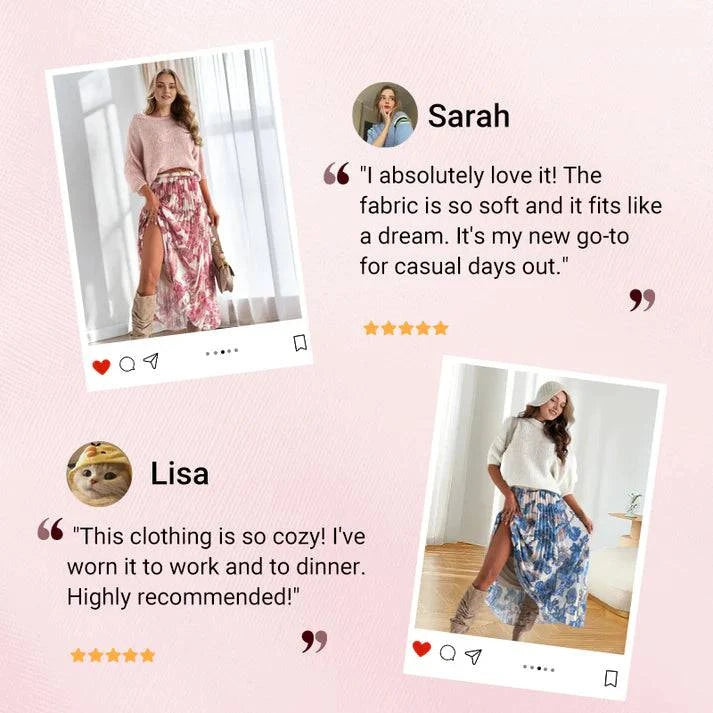Share the blue skirt post via paper plane icon
713x713 pixels.
click(473, 656)
